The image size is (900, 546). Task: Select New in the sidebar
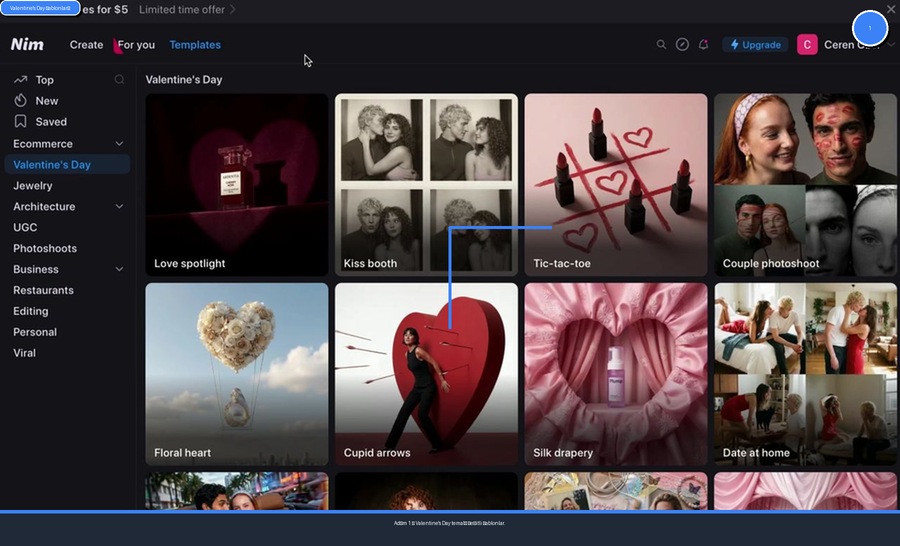click(46, 100)
